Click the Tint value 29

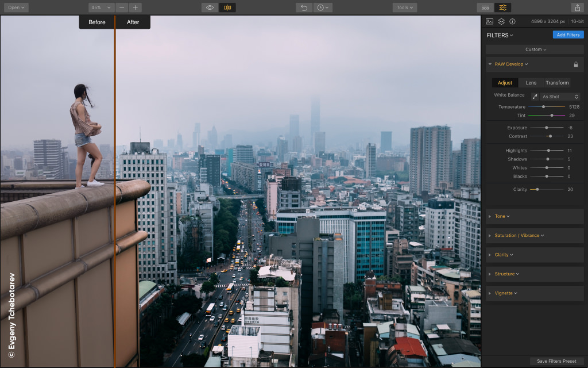pyautogui.click(x=571, y=116)
